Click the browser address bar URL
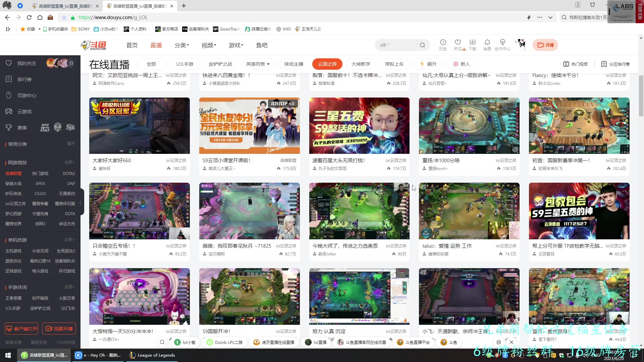The width and height of the screenshot is (644, 362). 113,17
